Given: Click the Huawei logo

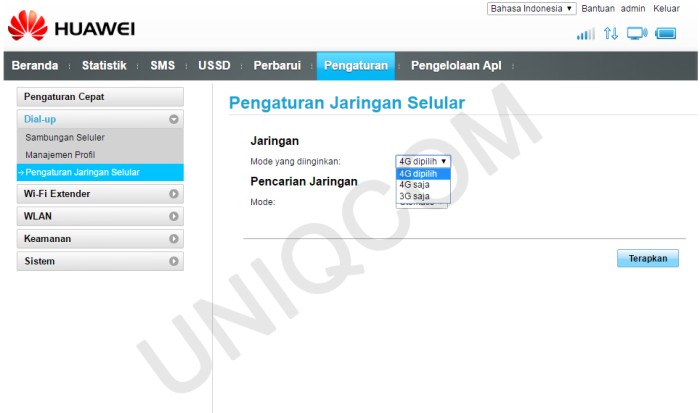Looking at the screenshot, I should [x=71, y=25].
